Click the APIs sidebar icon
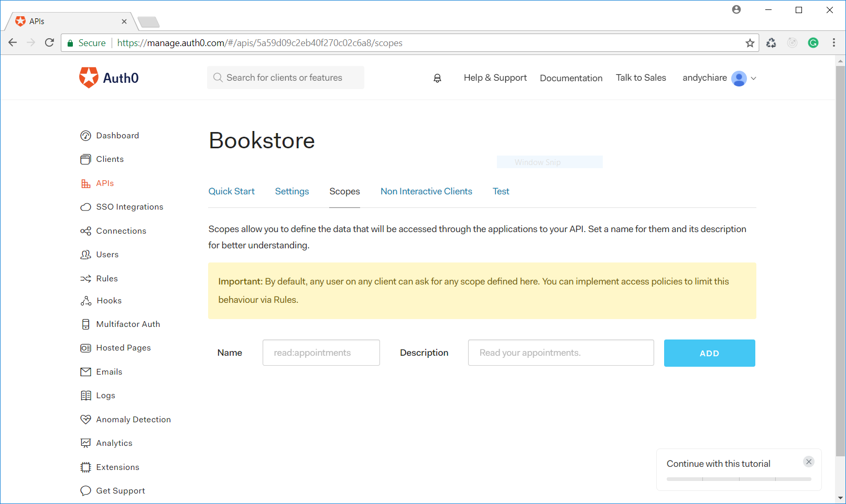 coord(85,183)
